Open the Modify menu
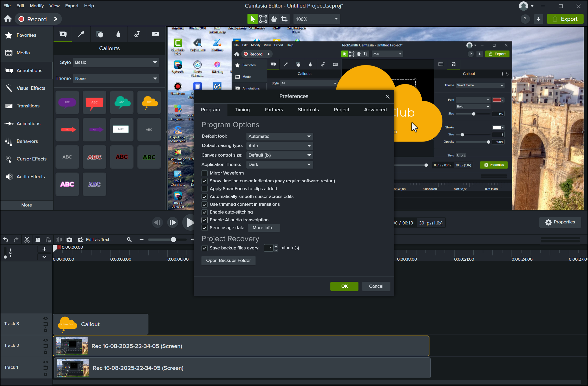This screenshot has height=386, width=588. (x=37, y=6)
